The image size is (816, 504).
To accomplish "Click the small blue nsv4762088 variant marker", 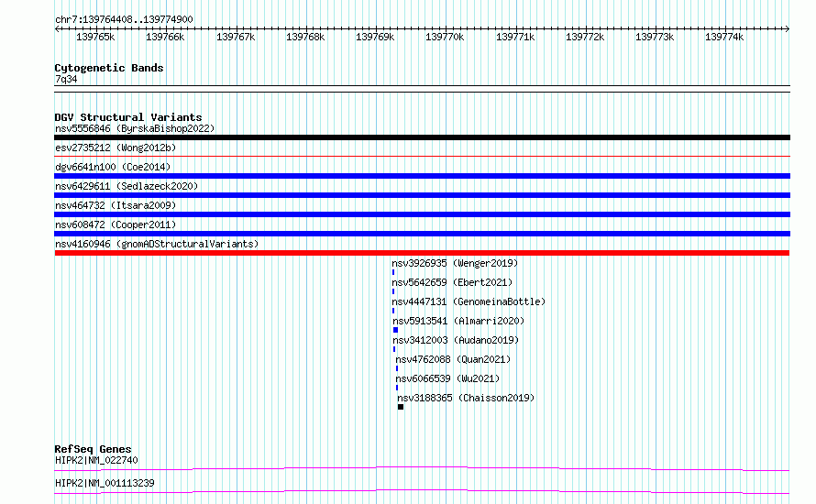I will pos(397,368).
